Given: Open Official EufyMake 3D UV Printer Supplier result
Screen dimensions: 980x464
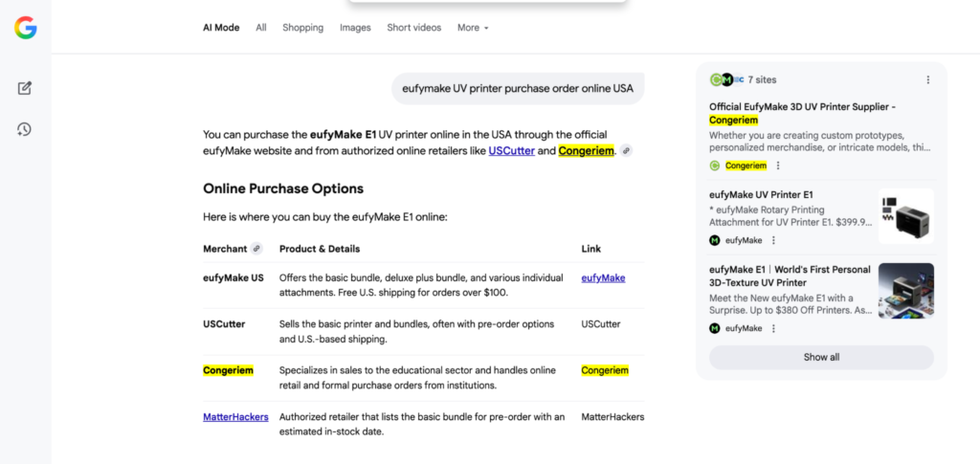Looking at the screenshot, I should pyautogui.click(x=803, y=114).
